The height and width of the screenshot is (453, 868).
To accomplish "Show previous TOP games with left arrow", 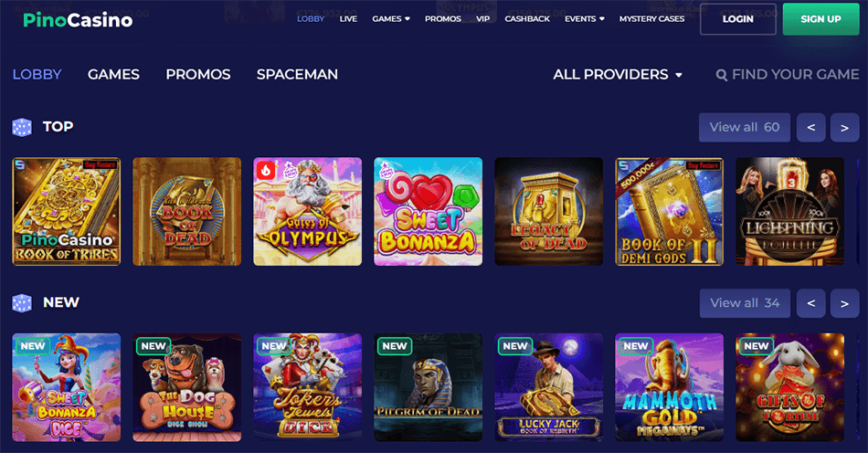I will (x=811, y=128).
